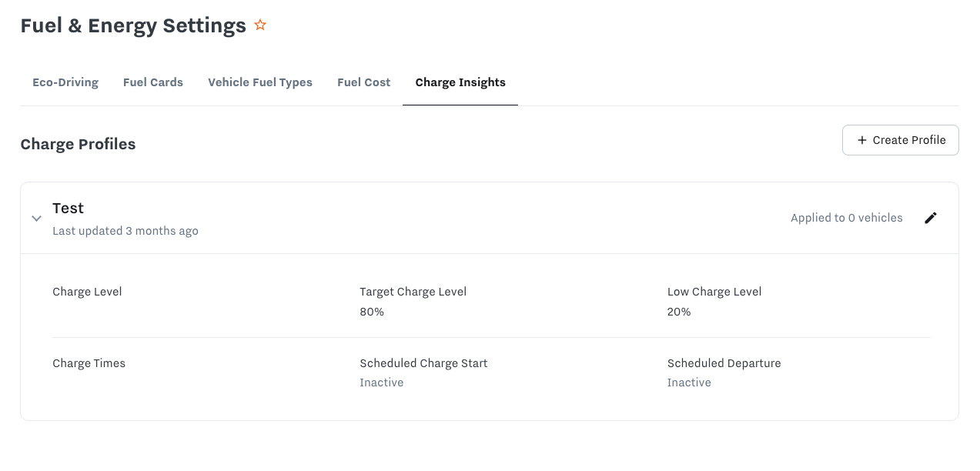This screenshot has width=980, height=471.
Task: Switch to the Eco-Driving tab
Action: tap(65, 82)
